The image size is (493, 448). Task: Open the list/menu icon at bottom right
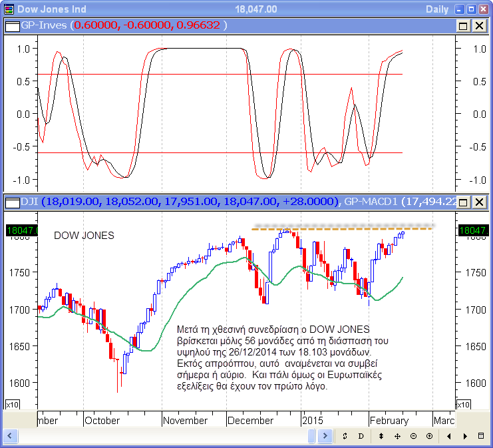pyautogui.click(x=481, y=436)
